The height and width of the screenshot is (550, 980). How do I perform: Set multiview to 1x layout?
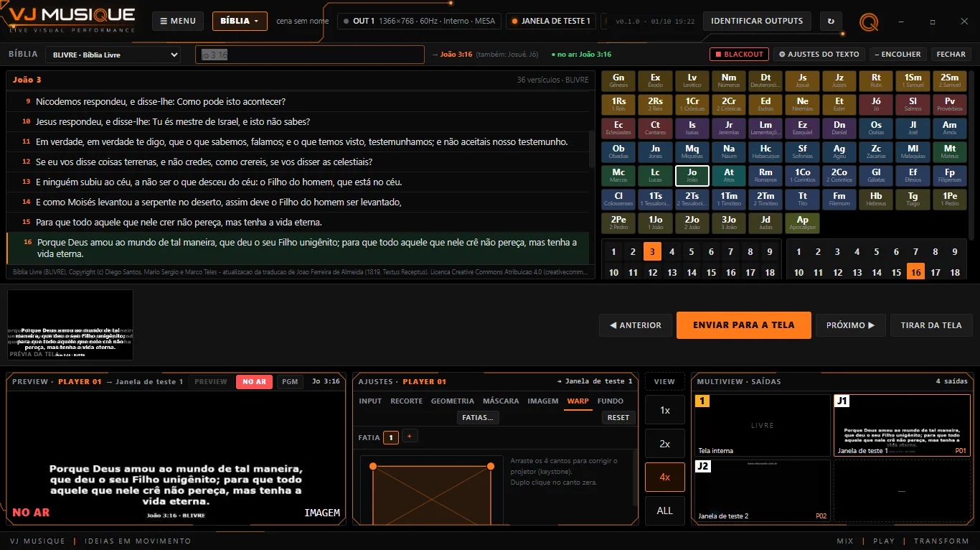[665, 410]
